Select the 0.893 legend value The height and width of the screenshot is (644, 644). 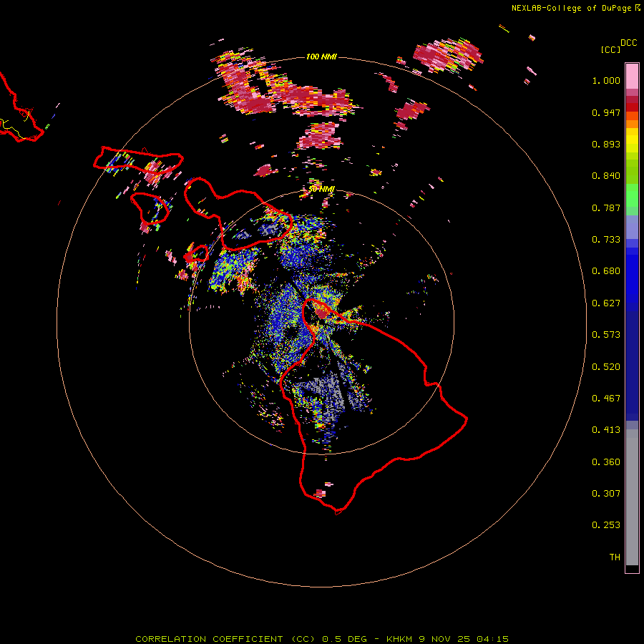tap(606, 144)
